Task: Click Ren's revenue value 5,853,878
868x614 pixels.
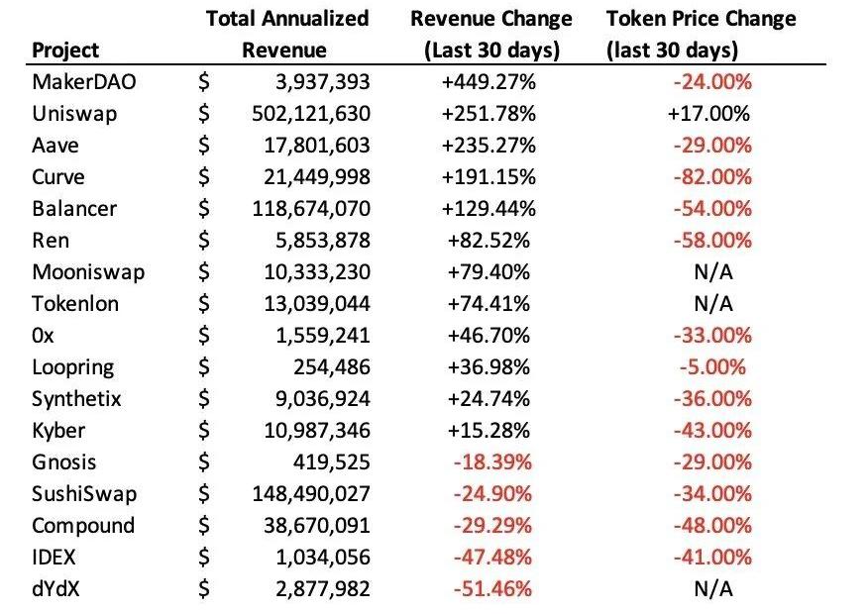Action: 323,241
